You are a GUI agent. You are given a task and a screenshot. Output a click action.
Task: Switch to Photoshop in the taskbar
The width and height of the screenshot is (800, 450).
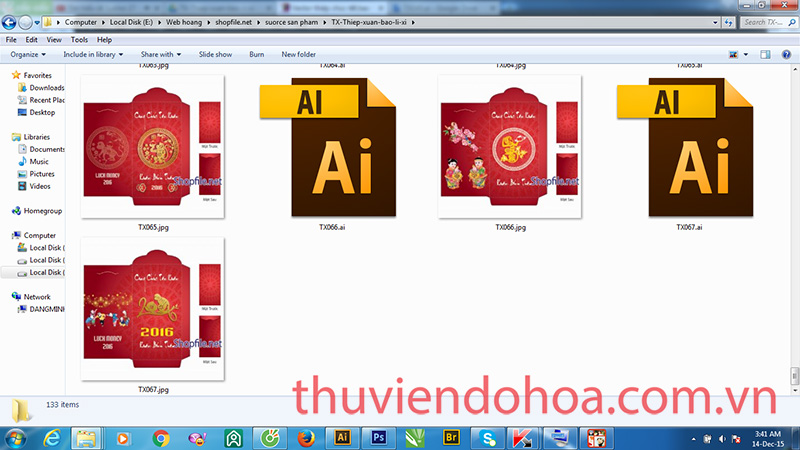(x=379, y=438)
